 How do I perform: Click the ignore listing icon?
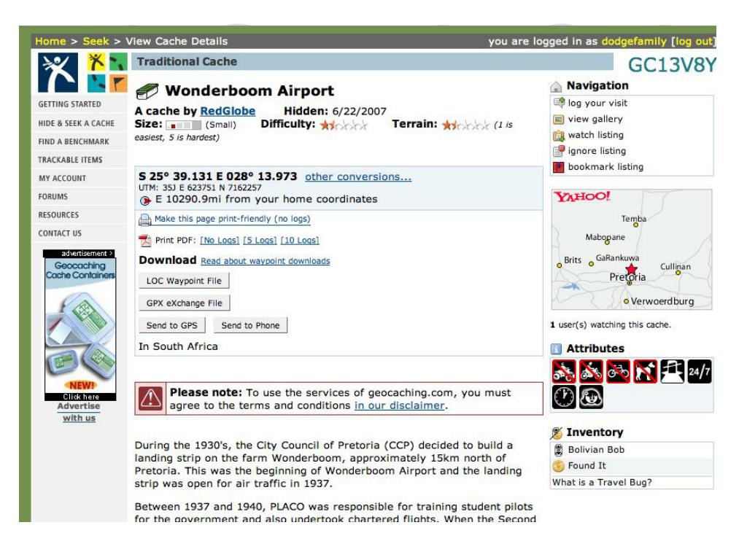click(x=559, y=151)
